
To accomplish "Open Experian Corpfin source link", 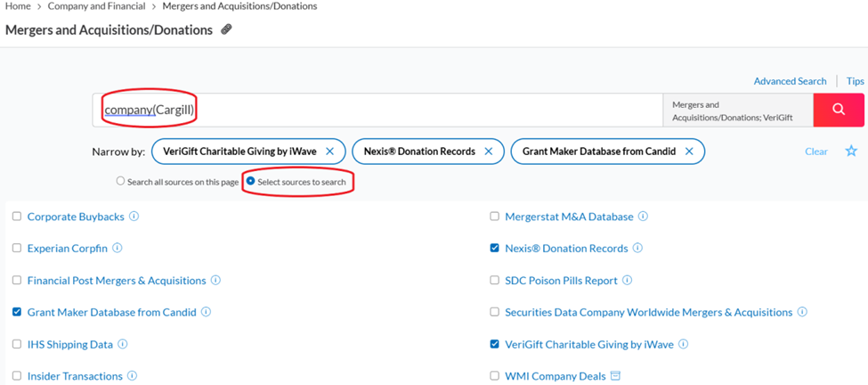I will point(68,248).
